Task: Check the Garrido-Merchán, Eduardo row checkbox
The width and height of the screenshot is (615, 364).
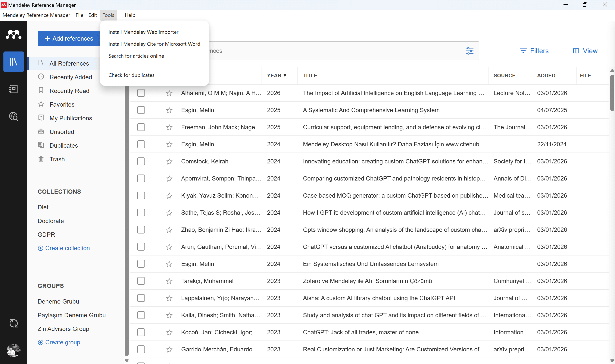Action: pyautogui.click(x=141, y=349)
